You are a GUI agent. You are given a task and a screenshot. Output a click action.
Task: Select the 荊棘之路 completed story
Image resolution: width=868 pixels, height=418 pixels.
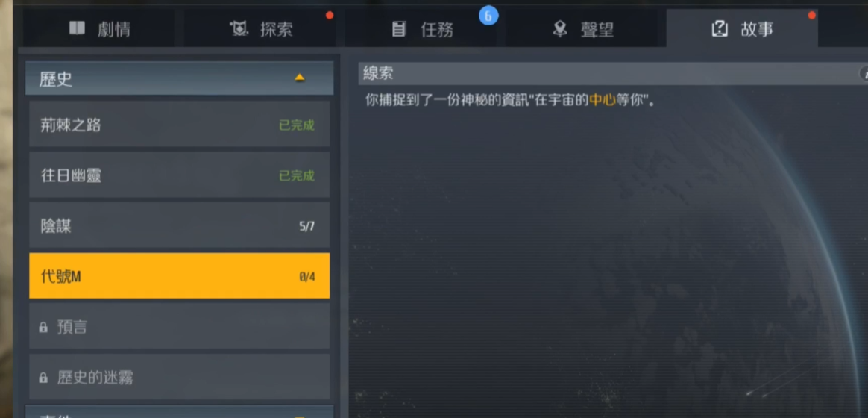(x=180, y=124)
